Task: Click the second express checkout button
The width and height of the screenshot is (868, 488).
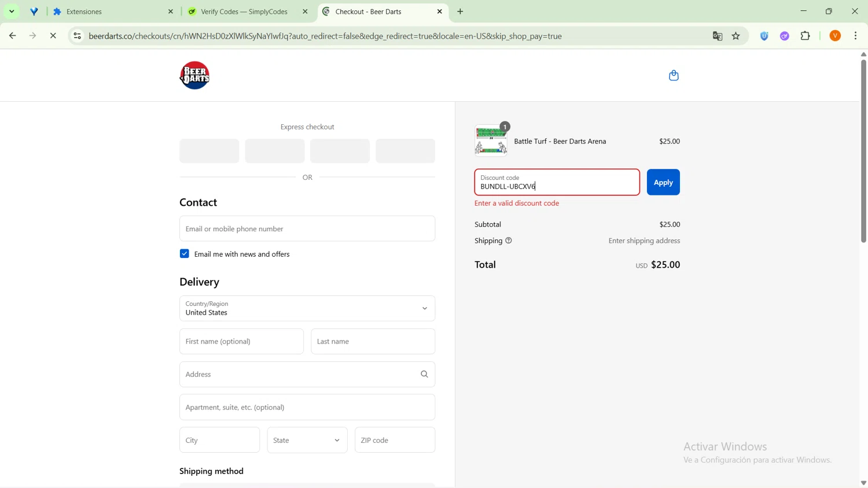Action: [274, 151]
